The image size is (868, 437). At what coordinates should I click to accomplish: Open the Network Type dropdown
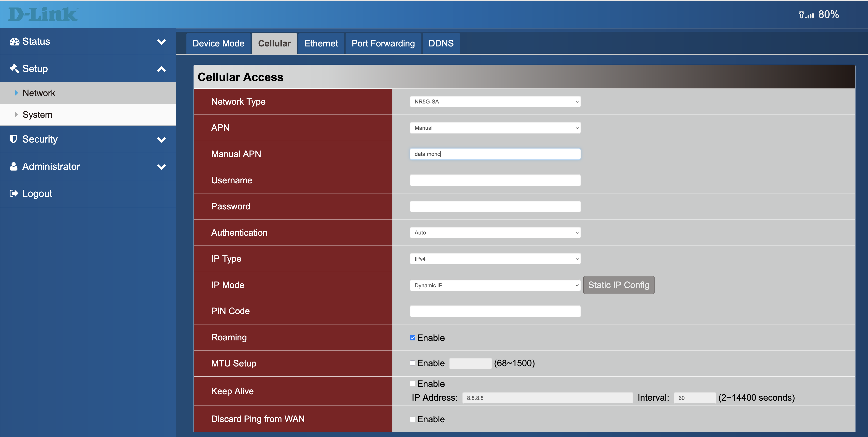click(495, 102)
